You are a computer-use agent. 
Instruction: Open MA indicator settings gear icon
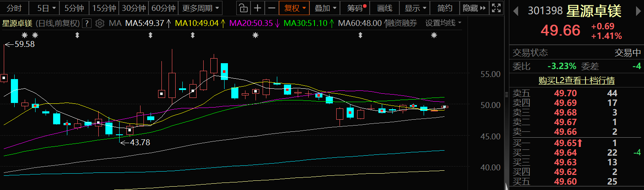[x=100, y=23]
